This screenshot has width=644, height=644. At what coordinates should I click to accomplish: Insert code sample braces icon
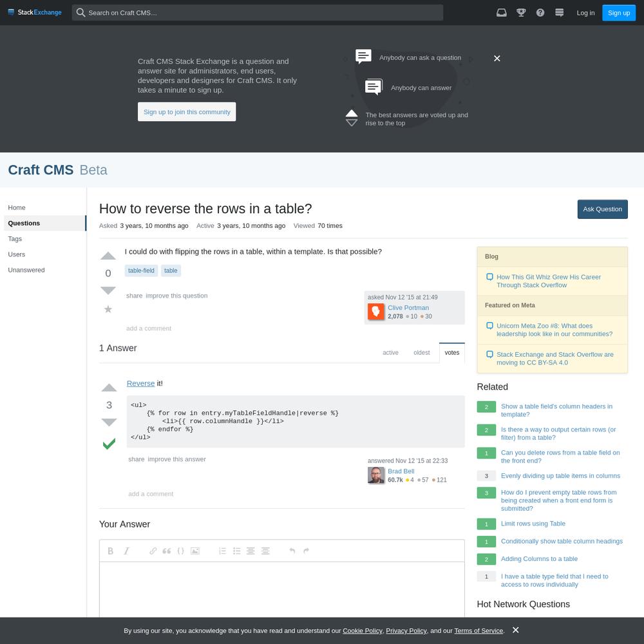click(181, 551)
